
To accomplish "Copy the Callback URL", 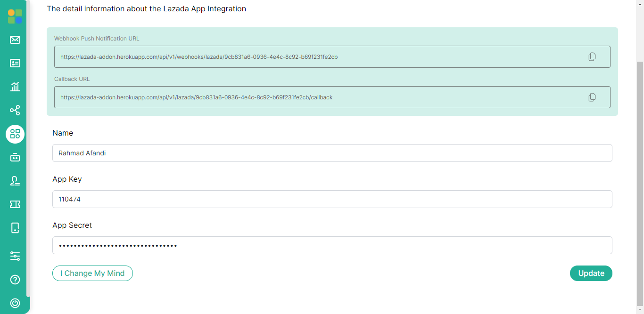I will pos(592,97).
